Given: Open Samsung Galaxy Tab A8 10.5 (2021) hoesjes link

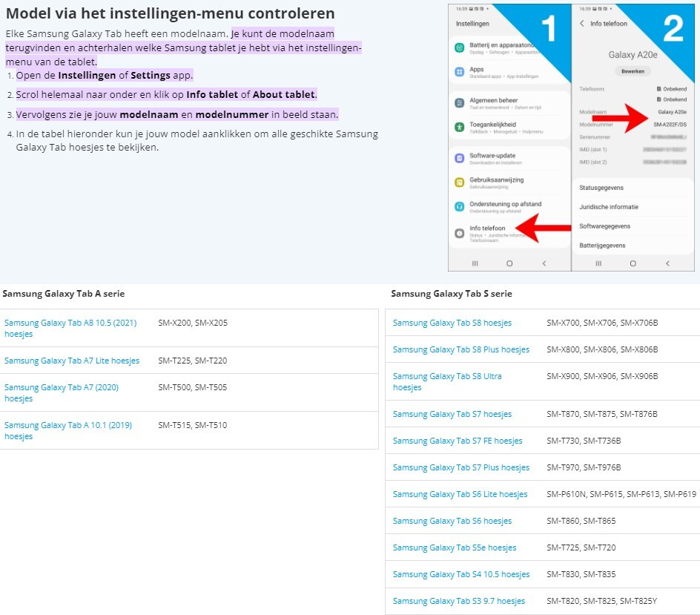Looking at the screenshot, I should pyautogui.click(x=70, y=328).
